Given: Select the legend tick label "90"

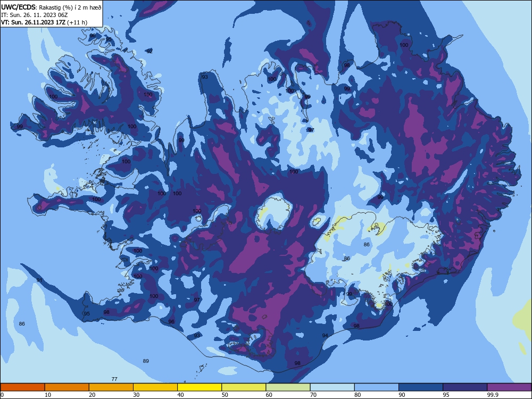Looking at the screenshot, I should click(402, 395).
